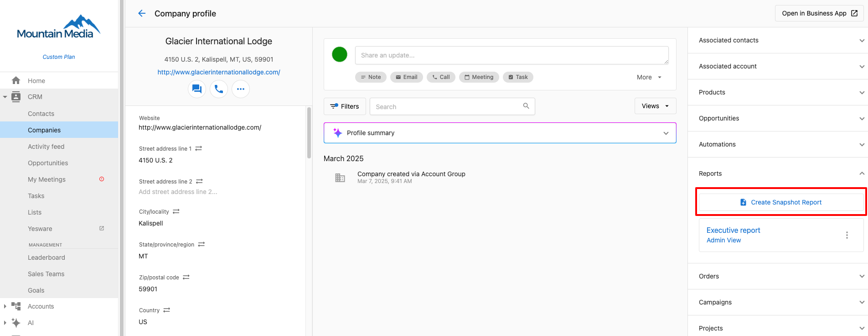Go to Contacts in the sidebar

tap(41, 114)
